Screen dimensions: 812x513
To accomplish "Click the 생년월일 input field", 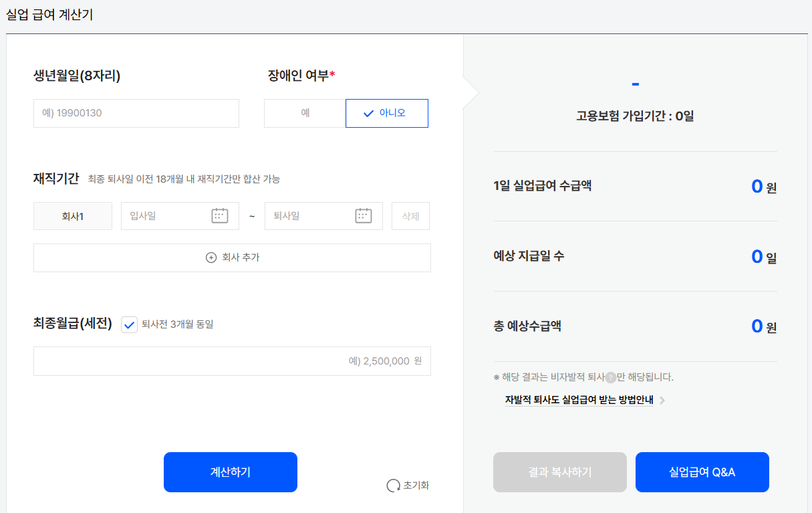I will (x=136, y=113).
